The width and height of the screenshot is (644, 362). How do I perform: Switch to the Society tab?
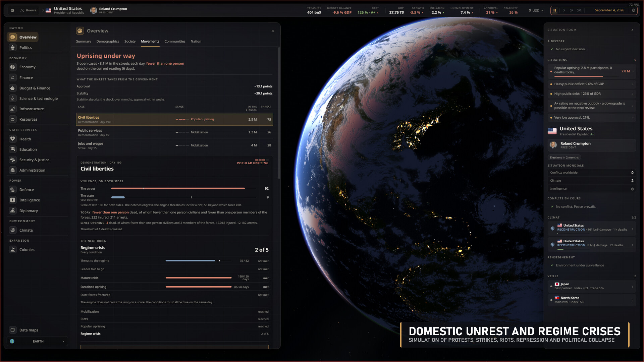click(x=130, y=42)
